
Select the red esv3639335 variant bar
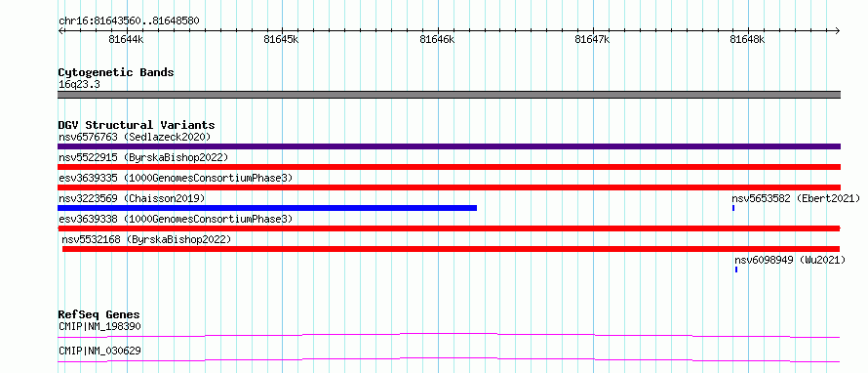(449, 187)
